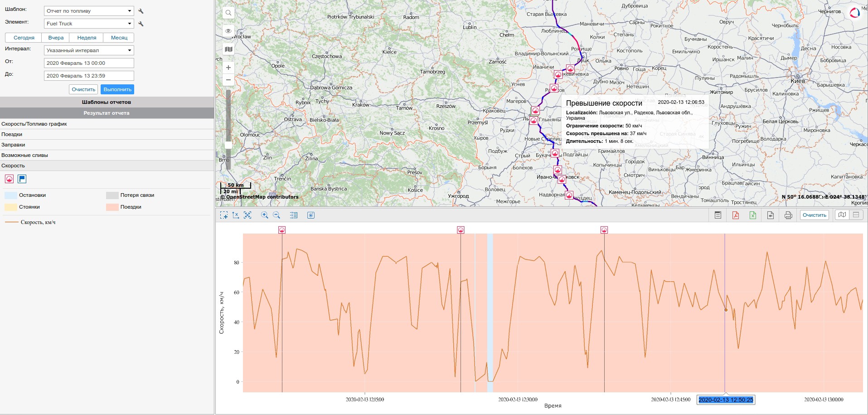Open the Поездки report row
868x415 pixels.
click(x=107, y=134)
